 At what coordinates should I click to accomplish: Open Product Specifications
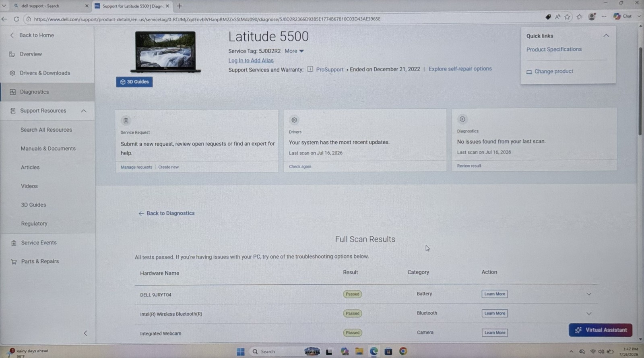(x=554, y=49)
